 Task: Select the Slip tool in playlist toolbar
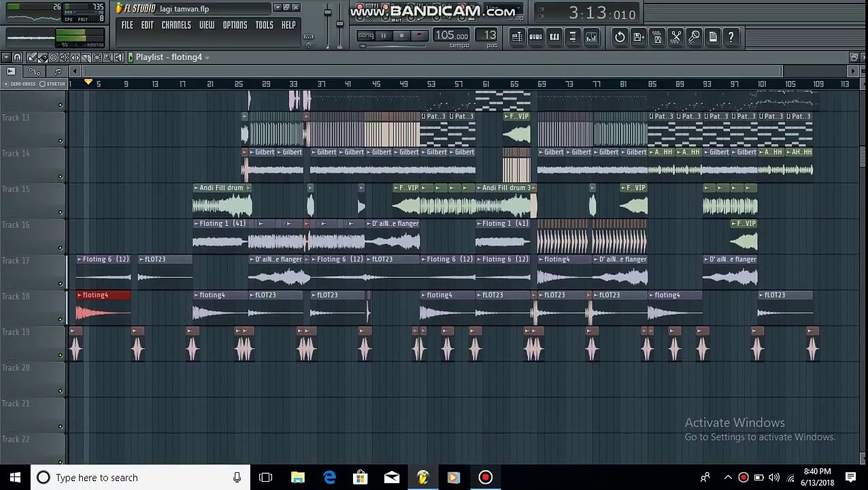(75, 57)
